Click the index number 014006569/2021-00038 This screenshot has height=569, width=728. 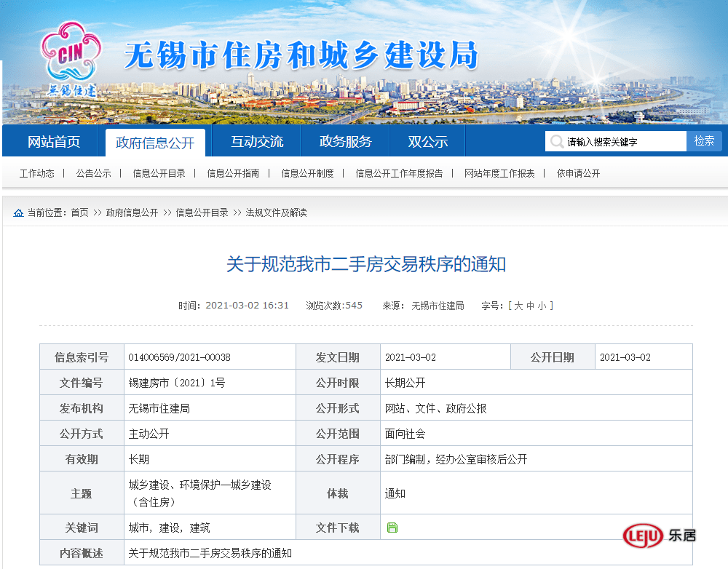tap(179, 357)
